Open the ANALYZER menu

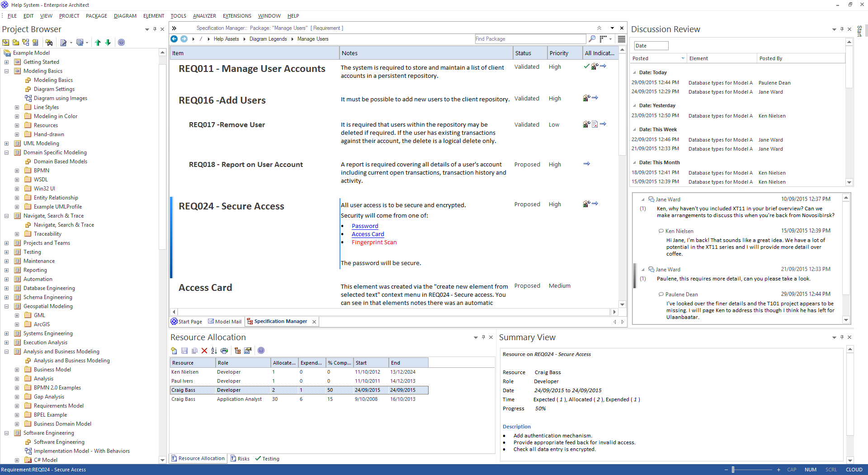pyautogui.click(x=204, y=16)
